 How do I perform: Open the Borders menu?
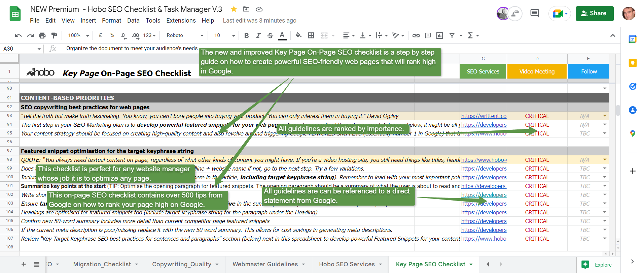tap(311, 35)
